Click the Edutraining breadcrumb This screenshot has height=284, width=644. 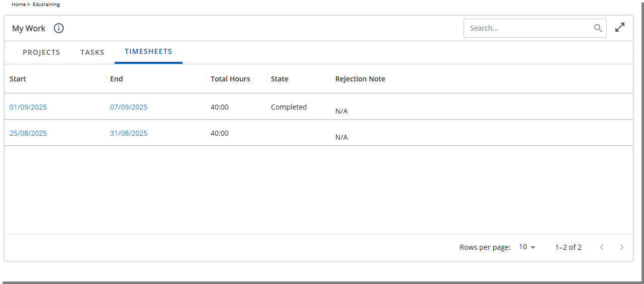click(46, 4)
